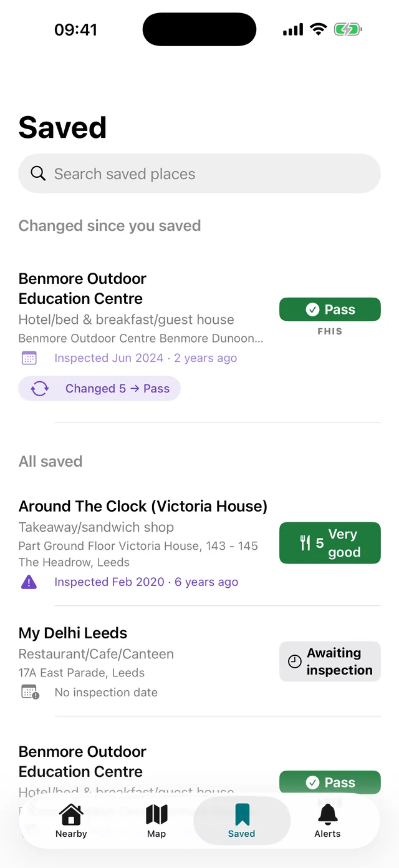Tap the green Pass badge under Changed

coord(330,310)
